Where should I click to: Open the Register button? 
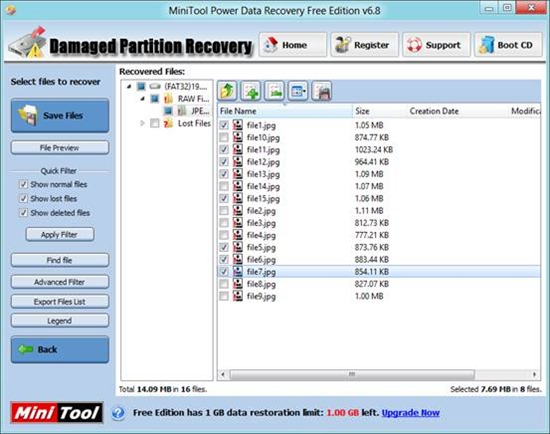point(364,45)
